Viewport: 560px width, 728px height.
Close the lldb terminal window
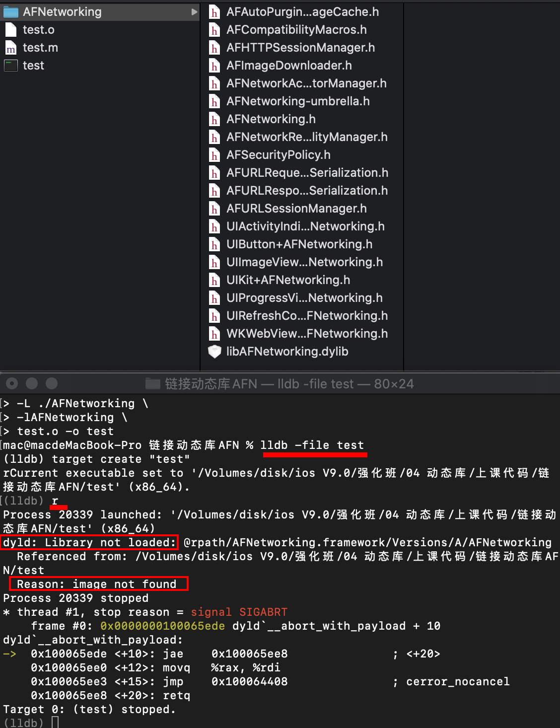point(12,383)
